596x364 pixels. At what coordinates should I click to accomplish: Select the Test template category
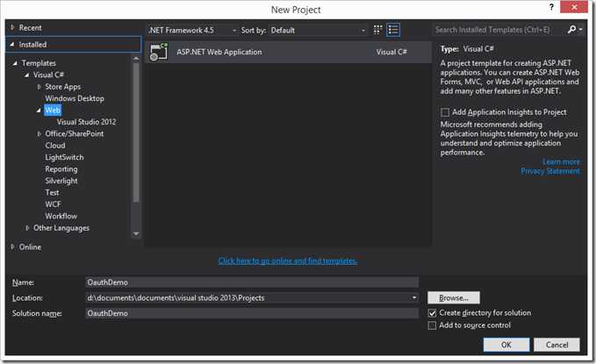click(52, 193)
